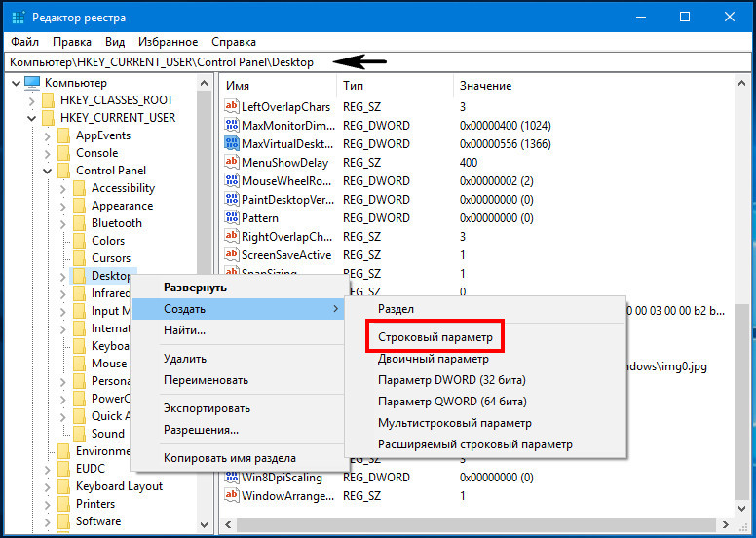The width and height of the screenshot is (756, 538).
Task: Click the Тип column header
Action: pyautogui.click(x=395, y=86)
